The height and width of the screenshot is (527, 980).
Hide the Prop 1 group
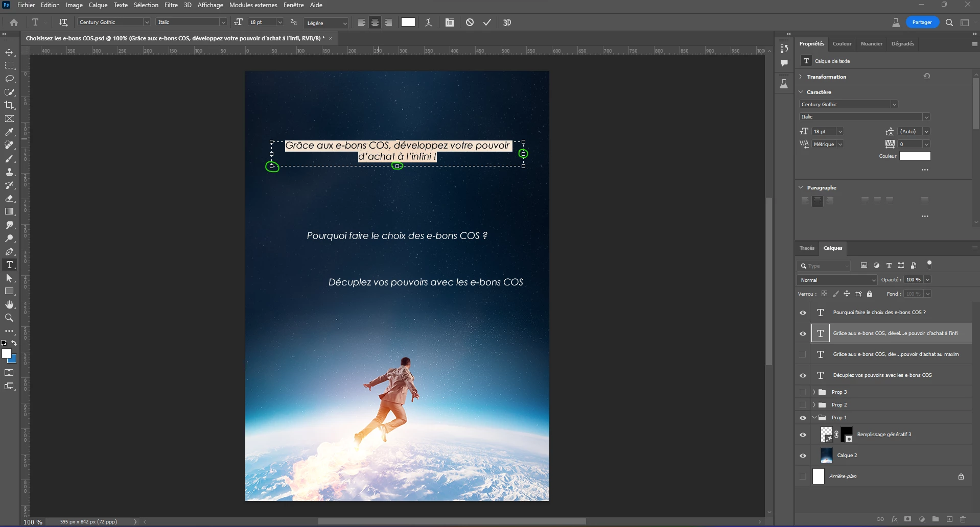[x=803, y=418]
